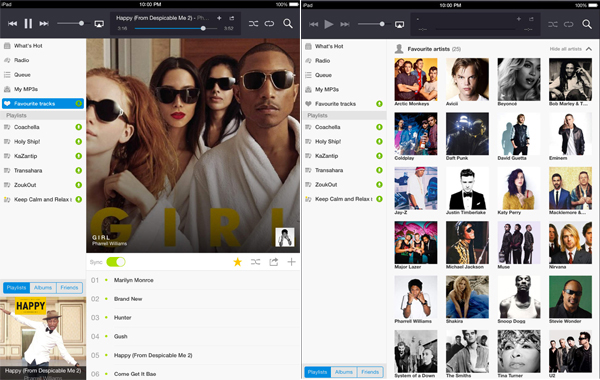Open the Shakira artist thumbnail
This screenshot has width=600, height=380.
click(x=467, y=297)
